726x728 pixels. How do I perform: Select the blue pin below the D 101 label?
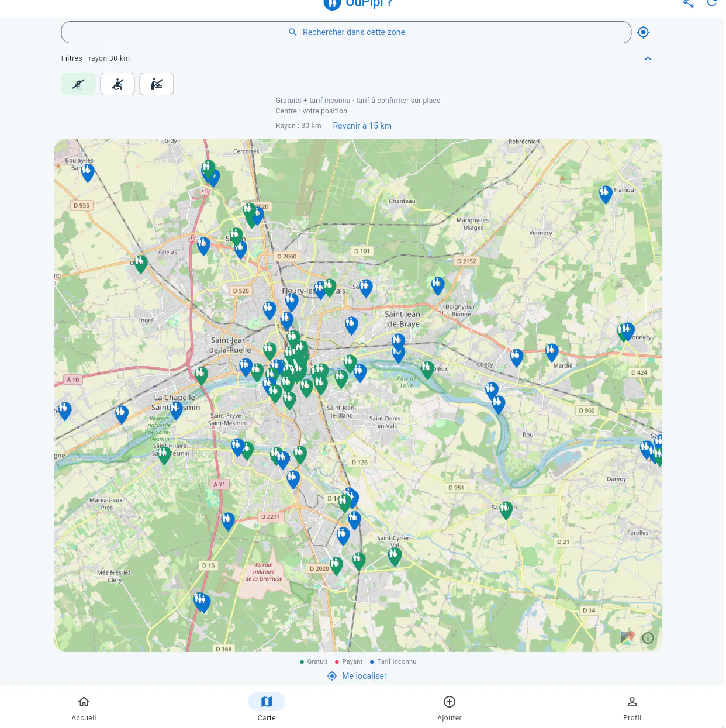366,288
